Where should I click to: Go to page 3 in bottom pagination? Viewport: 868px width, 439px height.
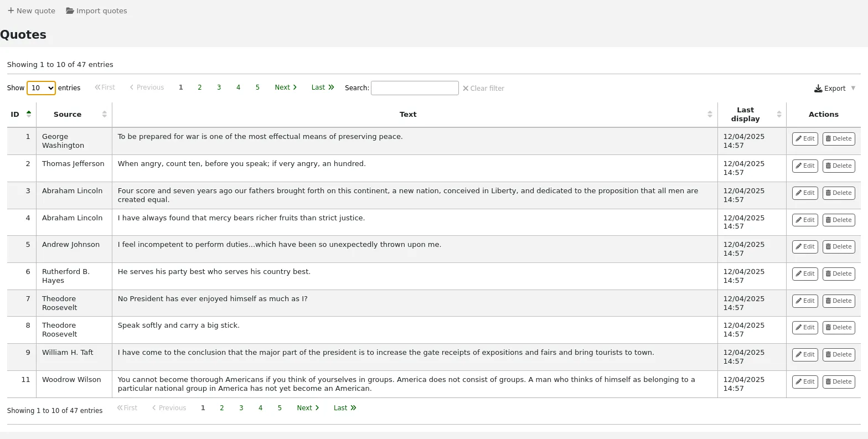click(241, 408)
